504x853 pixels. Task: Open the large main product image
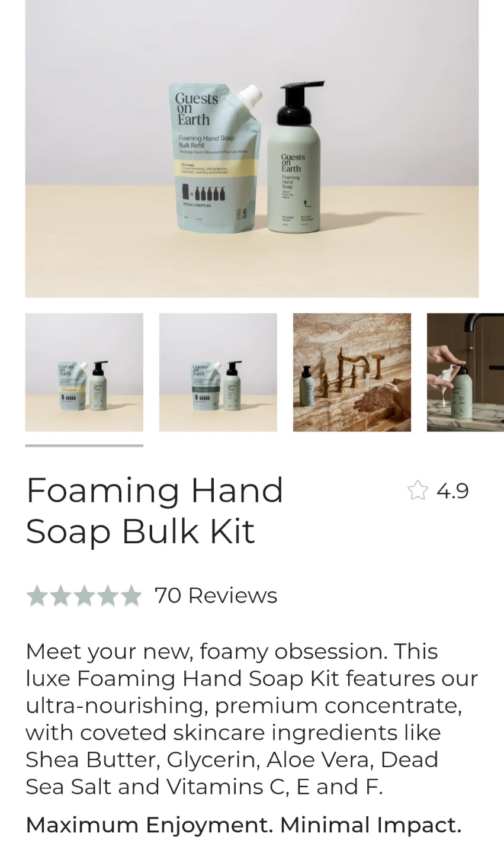[x=252, y=148]
